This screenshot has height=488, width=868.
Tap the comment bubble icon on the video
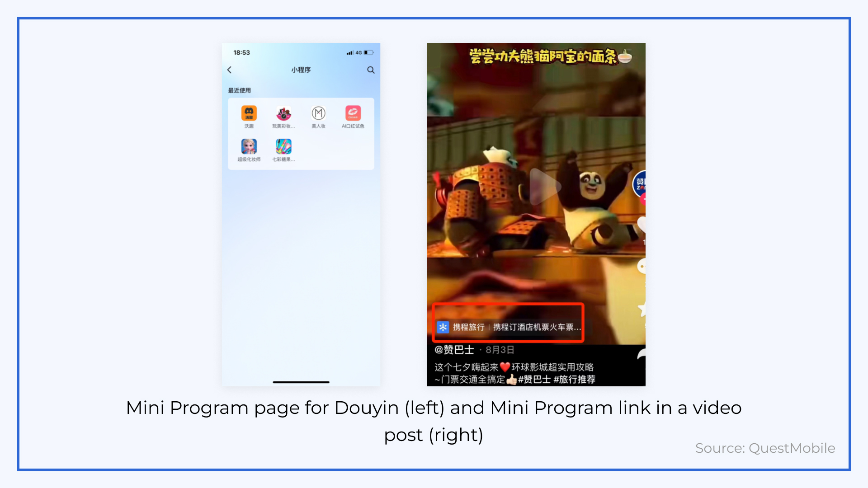[641, 266]
